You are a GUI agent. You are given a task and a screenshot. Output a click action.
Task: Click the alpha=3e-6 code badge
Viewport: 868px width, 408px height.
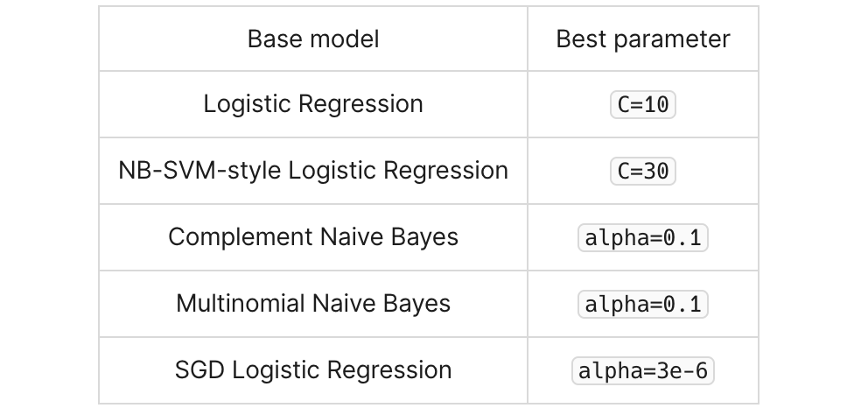pos(643,370)
